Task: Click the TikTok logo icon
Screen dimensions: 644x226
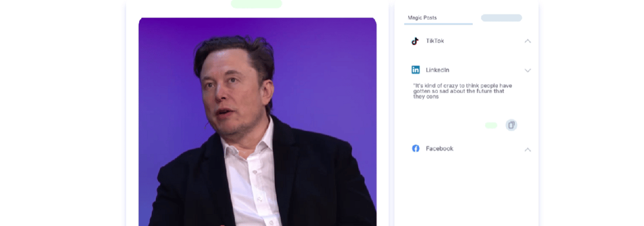Action: point(415,41)
